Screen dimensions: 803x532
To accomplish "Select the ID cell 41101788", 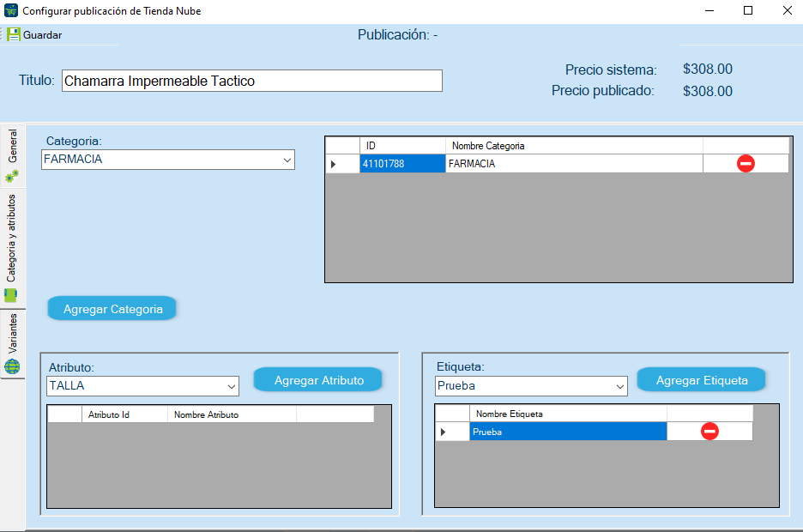I will click(402, 164).
